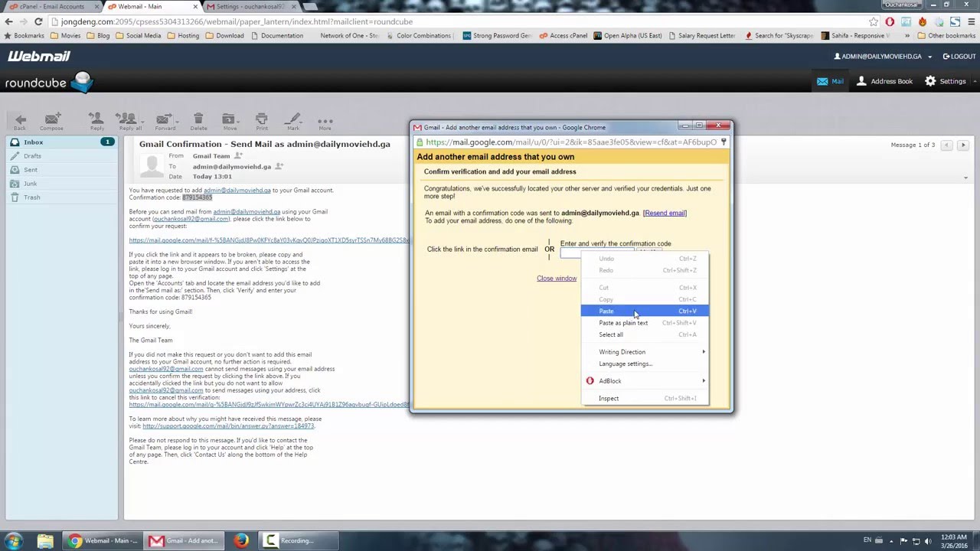This screenshot has height=551, width=980.
Task: Open the Writing Direction submenu
Action: coord(645,352)
